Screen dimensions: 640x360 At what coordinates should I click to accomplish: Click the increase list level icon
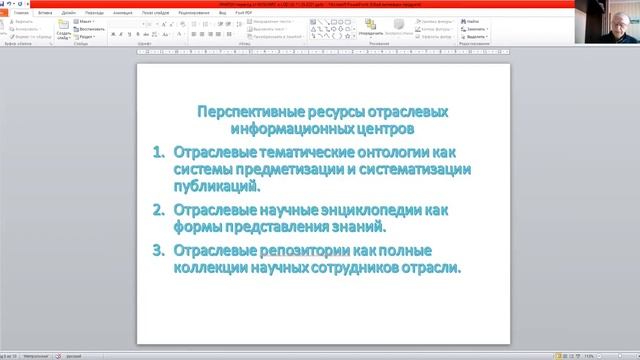coord(228,24)
